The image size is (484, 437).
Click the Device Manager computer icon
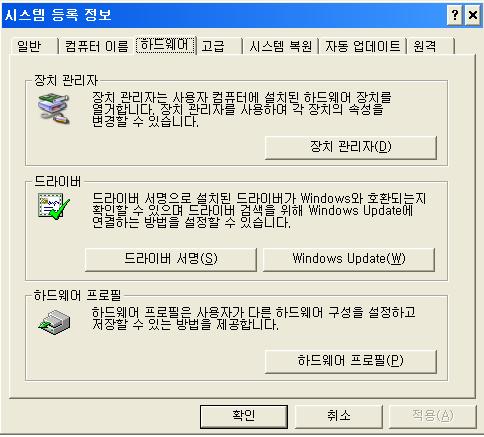tap(54, 109)
